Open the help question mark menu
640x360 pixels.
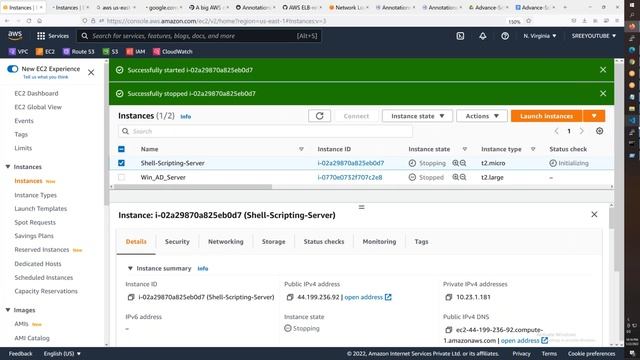tap(505, 36)
